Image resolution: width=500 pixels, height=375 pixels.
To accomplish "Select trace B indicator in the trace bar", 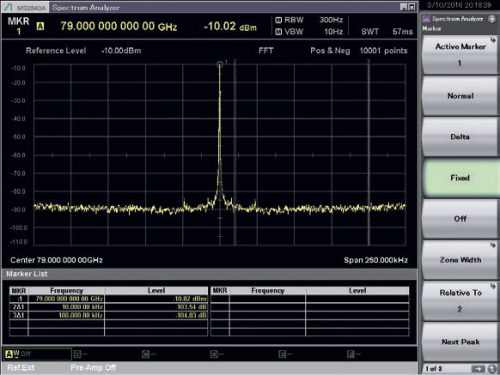I will (x=77, y=354).
